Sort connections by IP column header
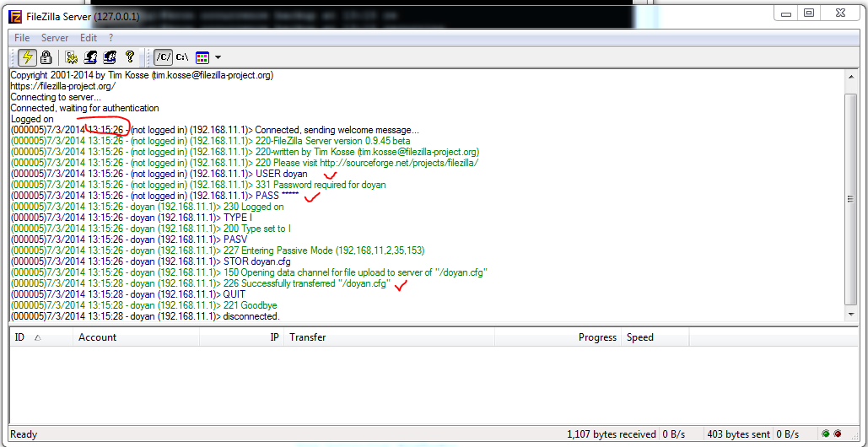This screenshot has height=447, width=868. 241,337
